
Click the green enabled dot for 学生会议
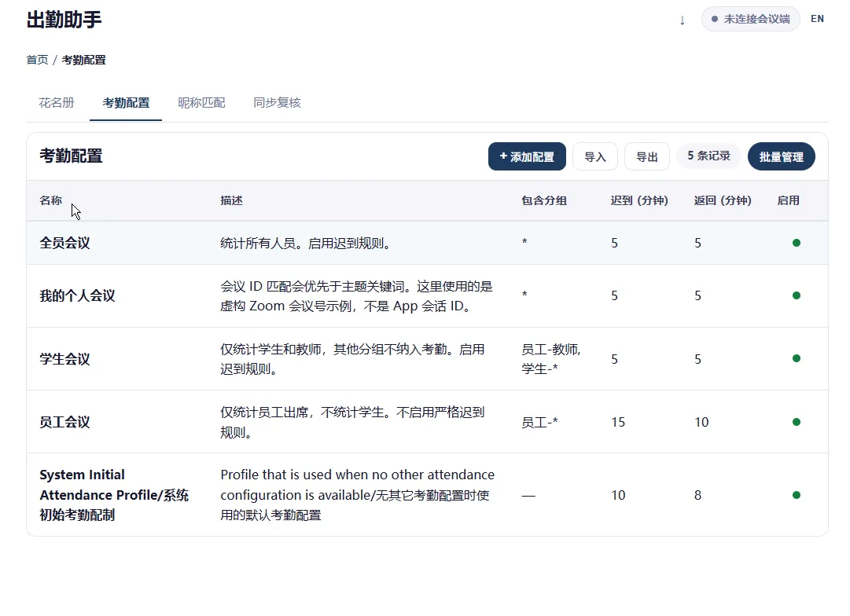click(797, 358)
